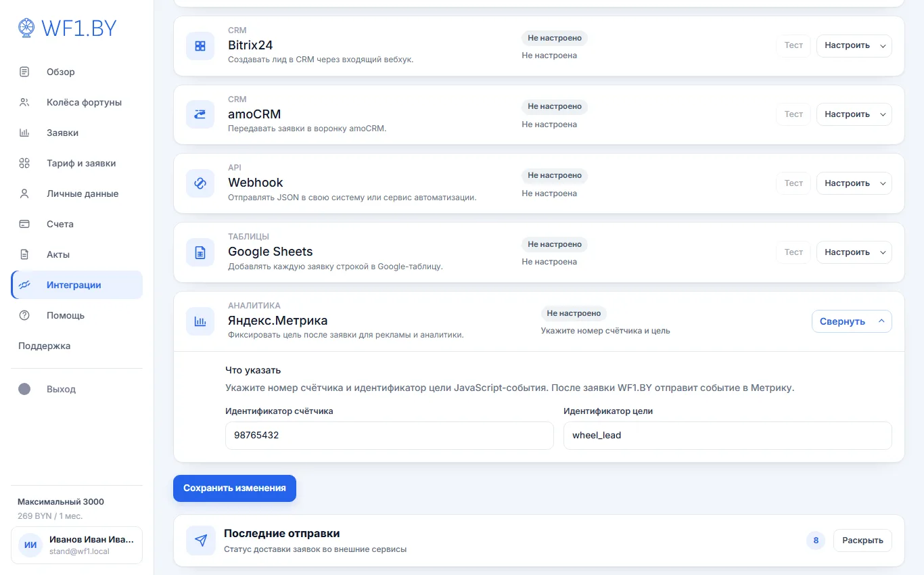Collapse Яндекс.Метрика with Свернуть

[852, 321]
